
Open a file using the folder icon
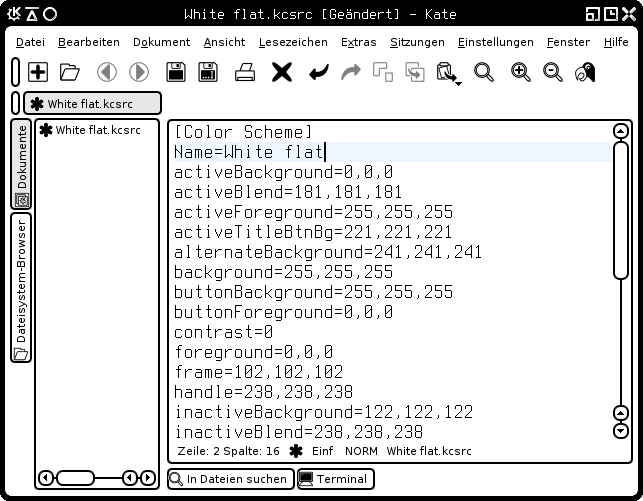[69, 73]
